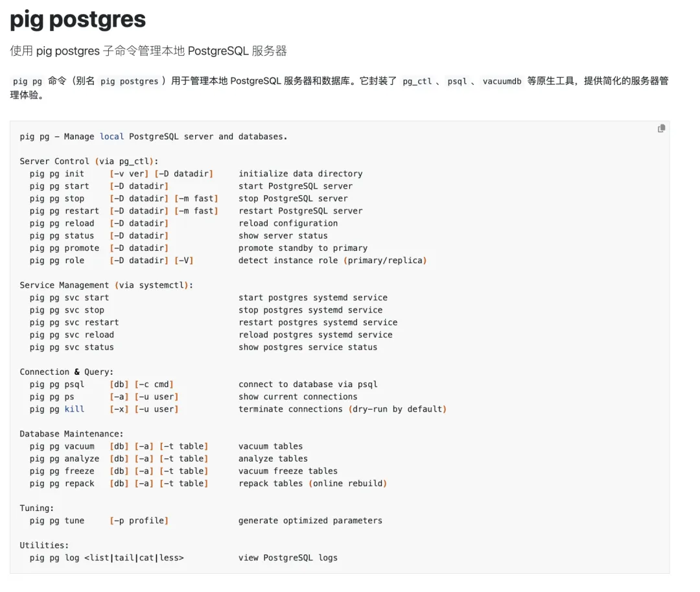Click the inline "psql" code tag
700x592 pixels.
[457, 82]
